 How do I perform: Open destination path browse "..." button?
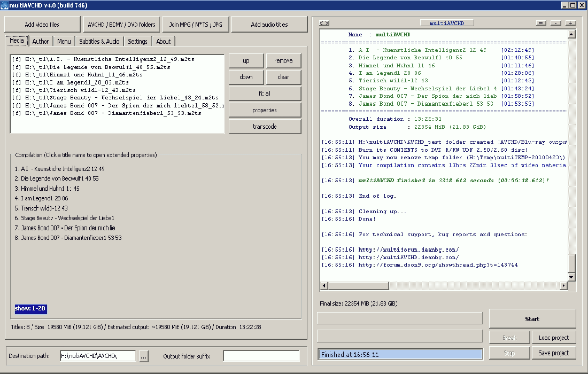pos(143,356)
